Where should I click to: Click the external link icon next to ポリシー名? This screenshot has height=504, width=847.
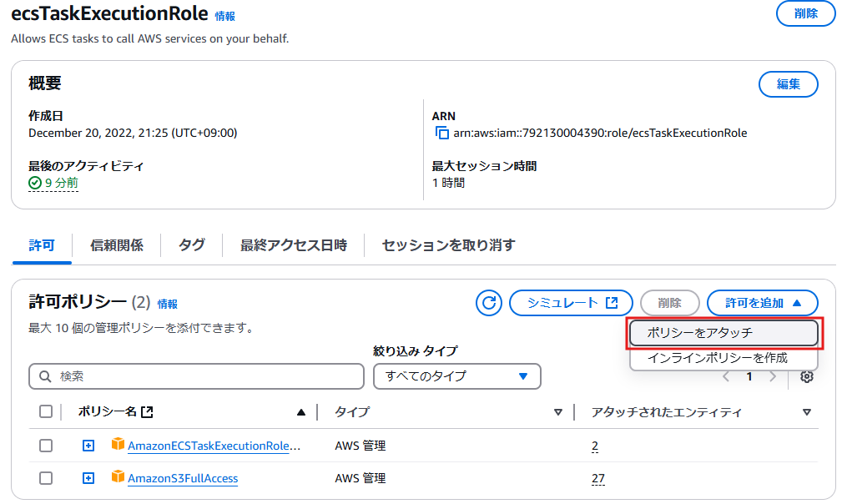click(x=147, y=412)
